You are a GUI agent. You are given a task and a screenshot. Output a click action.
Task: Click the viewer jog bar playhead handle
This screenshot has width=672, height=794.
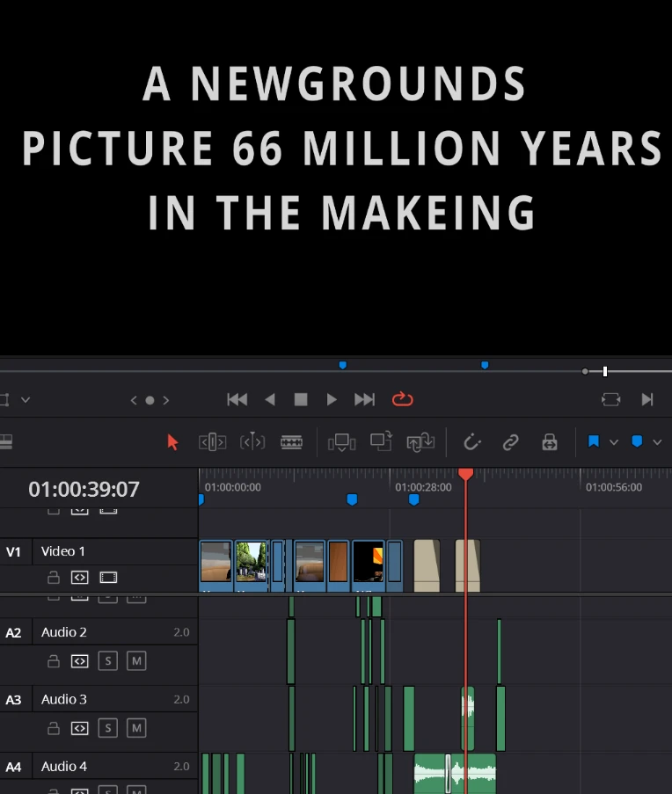coord(605,372)
